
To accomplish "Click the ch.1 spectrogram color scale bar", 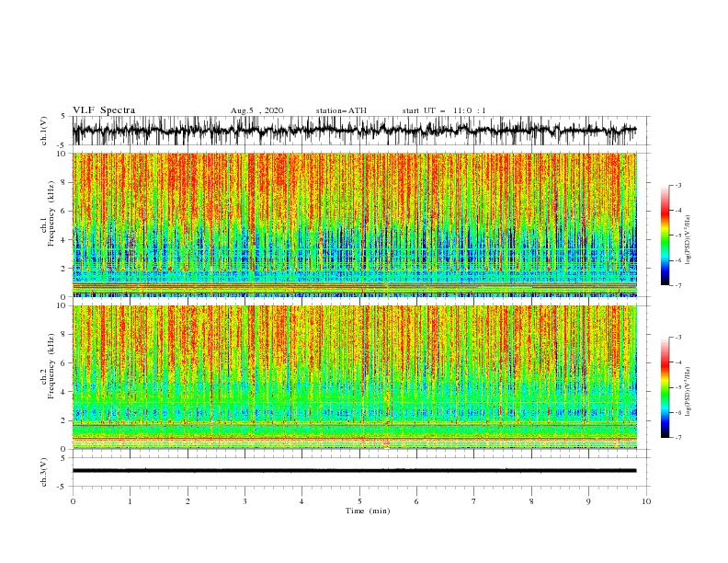I will 665,236.
